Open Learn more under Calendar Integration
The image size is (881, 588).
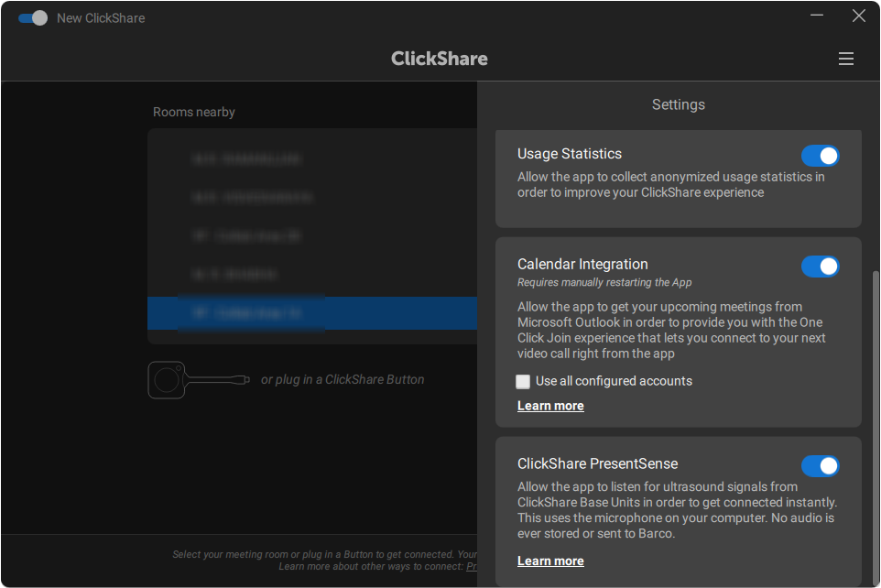coord(550,406)
